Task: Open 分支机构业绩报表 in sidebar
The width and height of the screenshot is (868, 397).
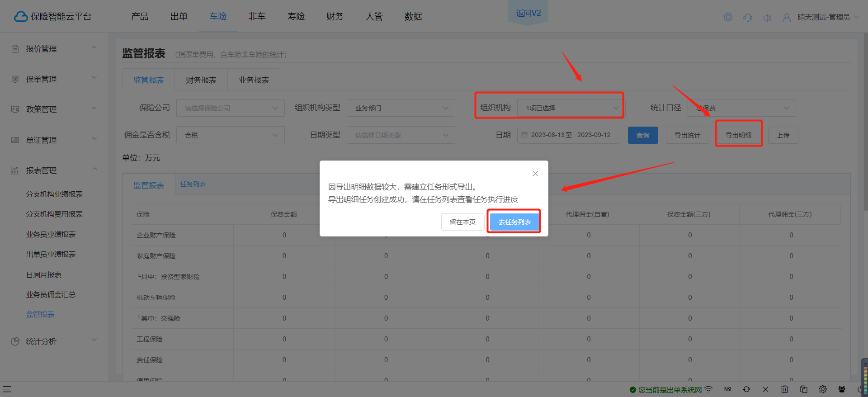Action: (54, 194)
